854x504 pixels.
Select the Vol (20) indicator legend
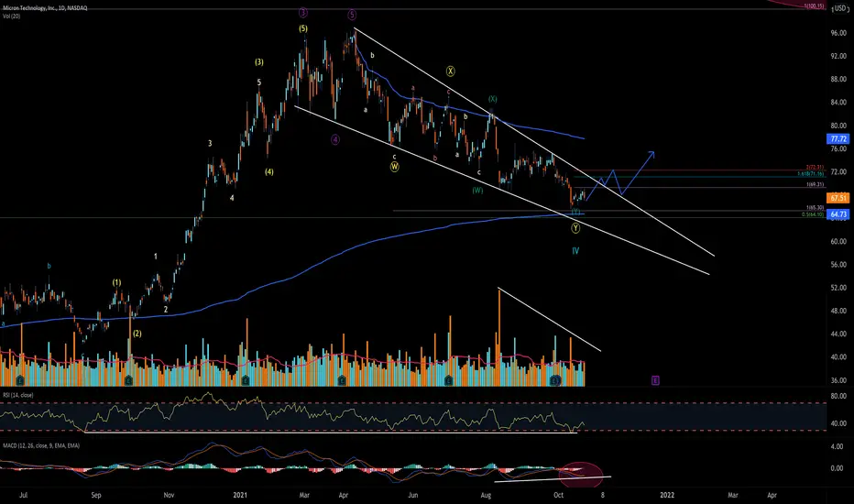pyautogui.click(x=11, y=16)
